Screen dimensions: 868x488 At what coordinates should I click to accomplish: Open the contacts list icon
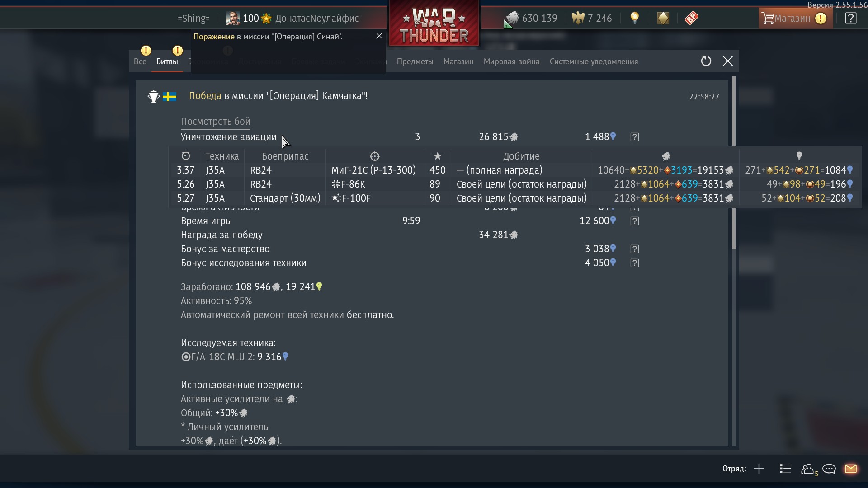pos(808,469)
